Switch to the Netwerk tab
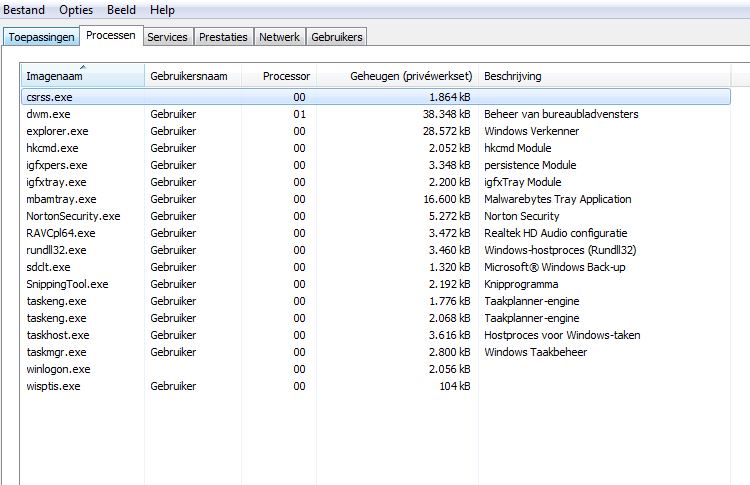Viewport: 750px width, 485px height. pyautogui.click(x=279, y=37)
